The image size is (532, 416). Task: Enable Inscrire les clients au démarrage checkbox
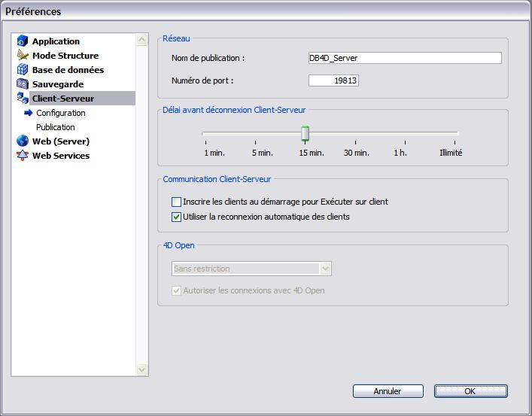[x=177, y=202]
